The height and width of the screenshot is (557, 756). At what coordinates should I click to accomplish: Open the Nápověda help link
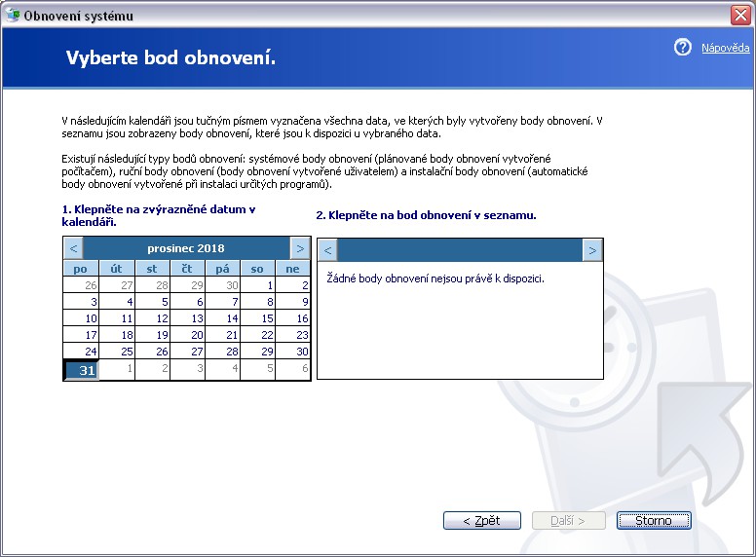725,48
